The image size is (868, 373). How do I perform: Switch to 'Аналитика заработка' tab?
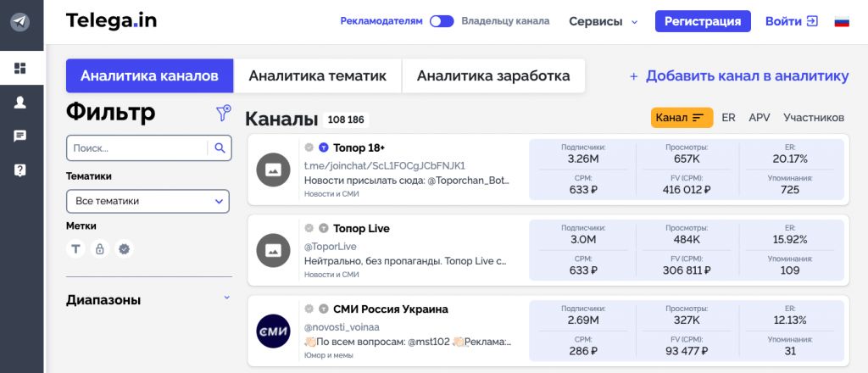click(x=492, y=75)
